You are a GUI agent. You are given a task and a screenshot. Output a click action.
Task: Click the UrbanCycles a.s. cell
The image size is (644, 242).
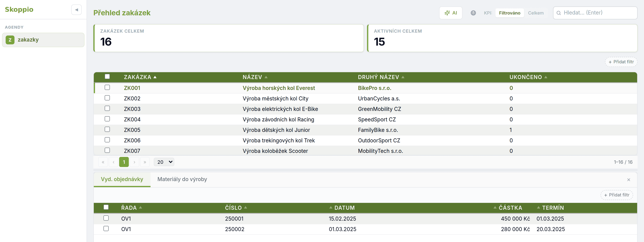(379, 99)
